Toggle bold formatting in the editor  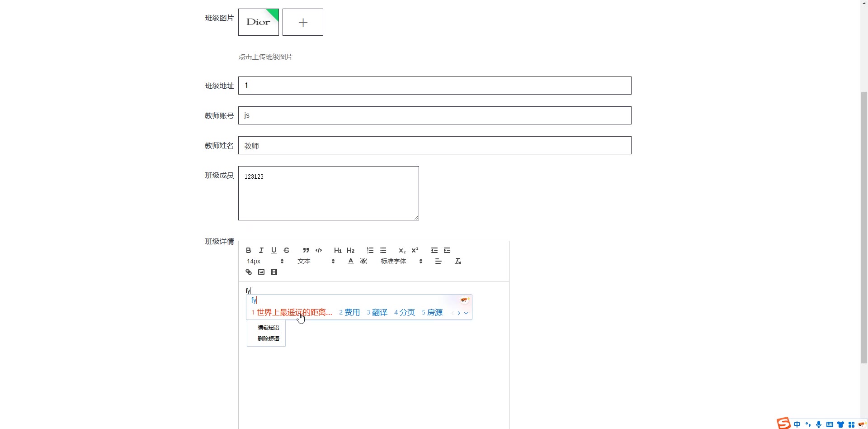pos(248,250)
